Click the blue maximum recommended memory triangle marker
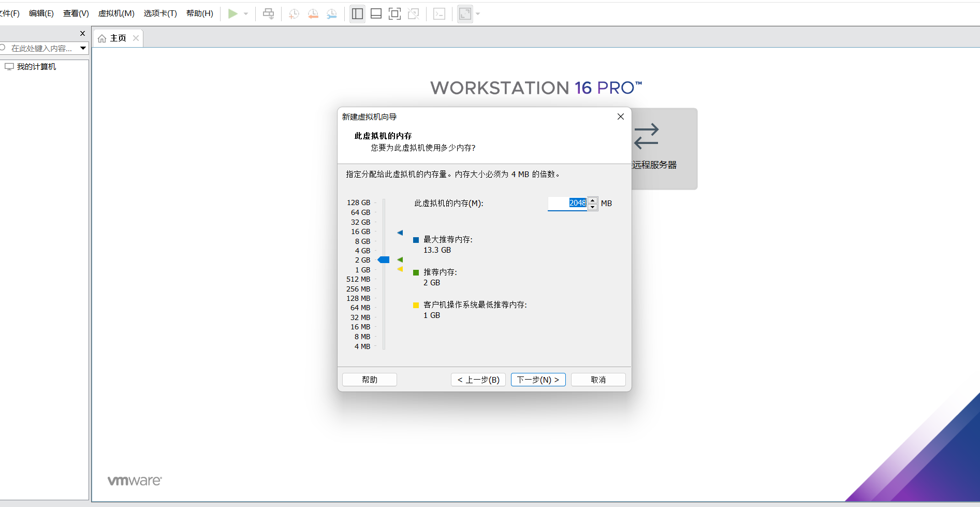Viewport: 980px width, 507px height. tap(400, 233)
